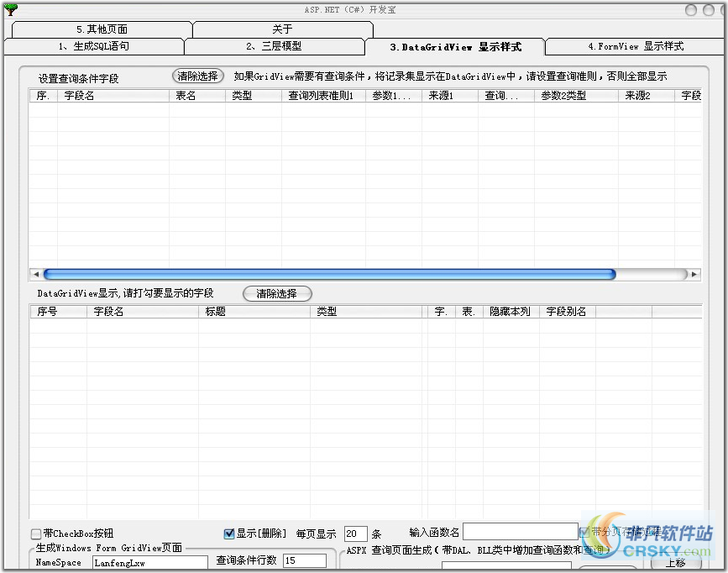728x573 pixels.
Task: Click the 字. column header in lower grid
Action: (442, 312)
